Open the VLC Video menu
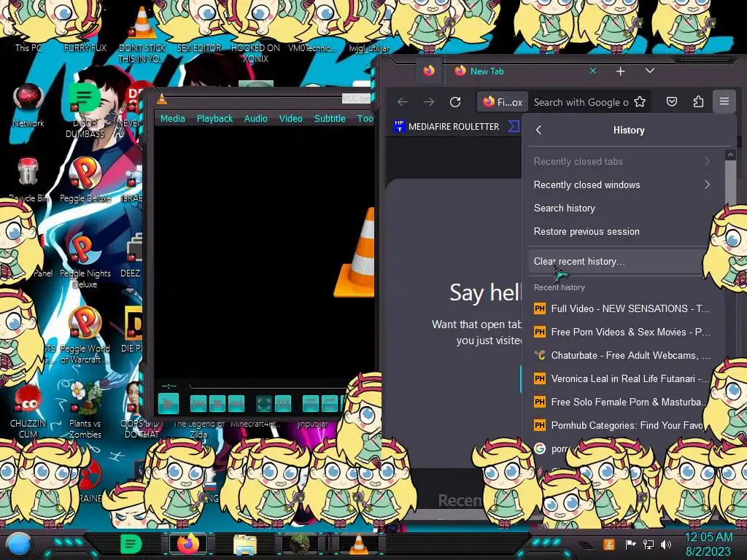 [x=290, y=119]
